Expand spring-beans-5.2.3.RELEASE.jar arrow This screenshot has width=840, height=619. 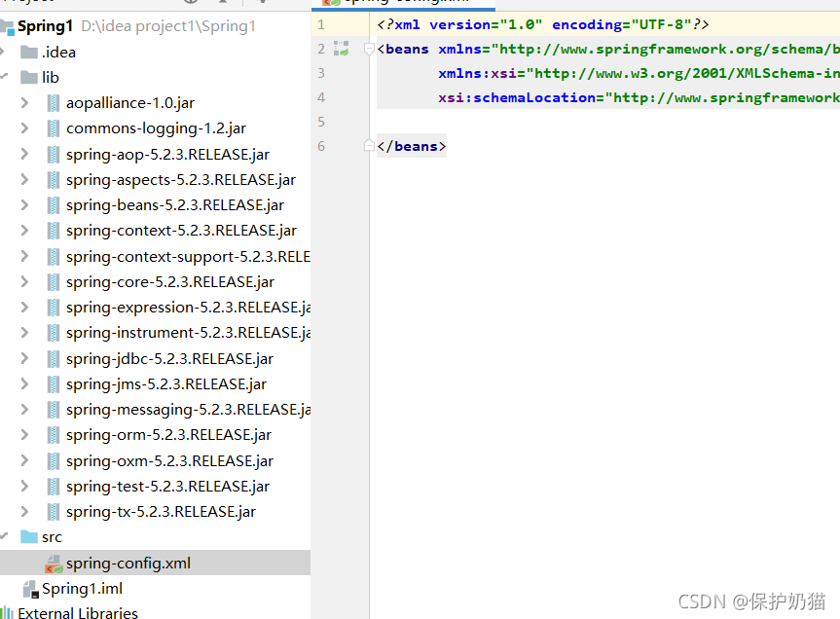pos(24,205)
